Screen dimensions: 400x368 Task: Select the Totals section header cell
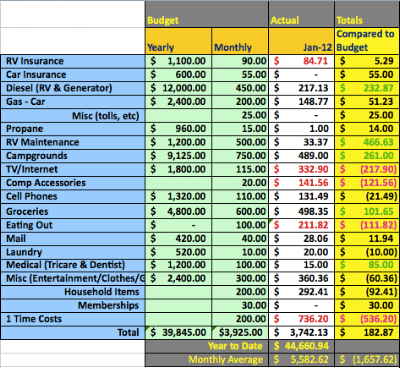click(367, 14)
